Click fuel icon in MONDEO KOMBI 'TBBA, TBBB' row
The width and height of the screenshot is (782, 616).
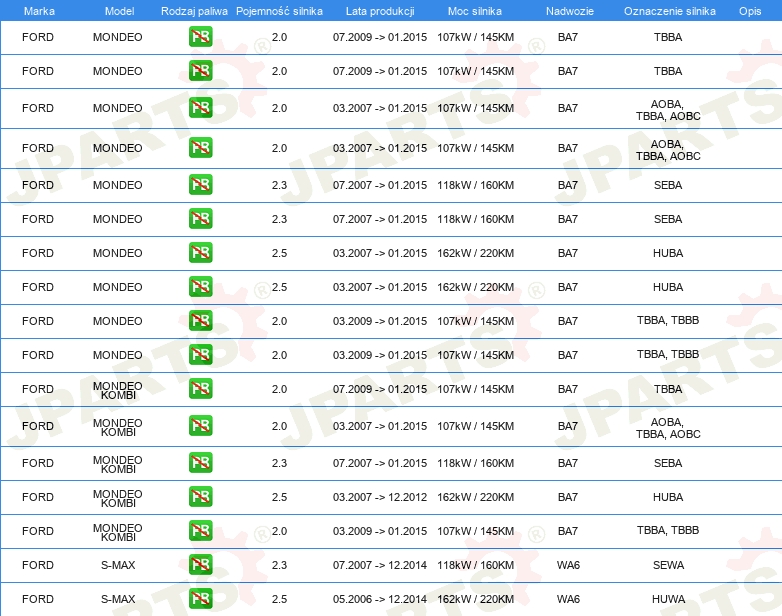click(200, 531)
